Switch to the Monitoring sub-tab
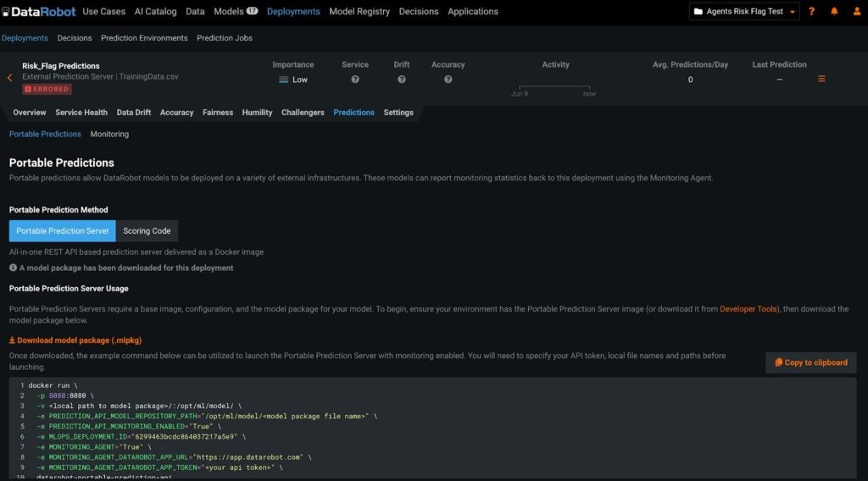Image resolution: width=868 pixels, height=481 pixels. point(109,134)
